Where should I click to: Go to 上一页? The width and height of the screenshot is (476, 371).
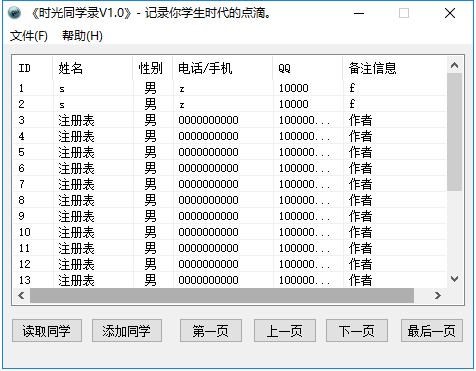285,331
